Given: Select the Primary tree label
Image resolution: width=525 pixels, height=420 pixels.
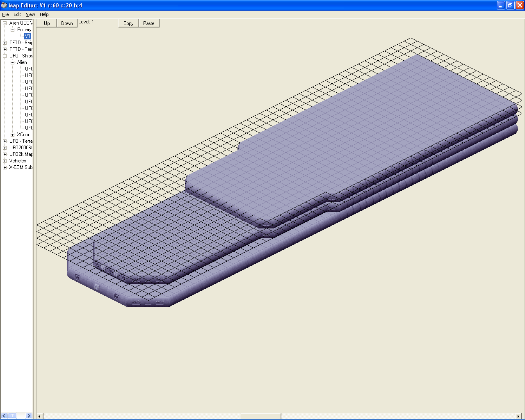Looking at the screenshot, I should pyautogui.click(x=24, y=30).
